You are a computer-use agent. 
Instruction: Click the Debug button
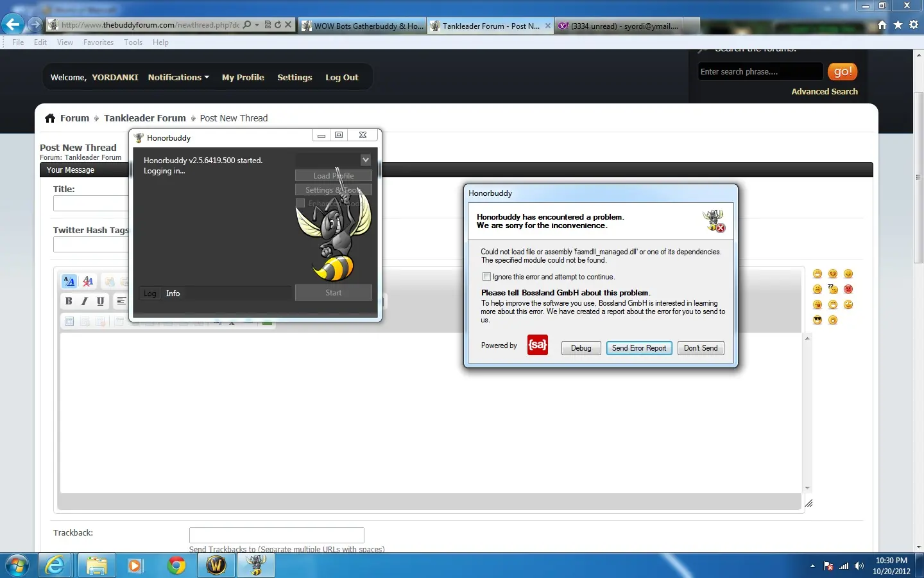[581, 348]
